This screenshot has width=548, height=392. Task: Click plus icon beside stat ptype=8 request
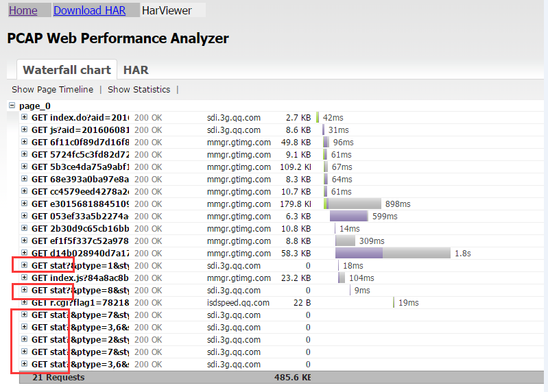coord(25,290)
